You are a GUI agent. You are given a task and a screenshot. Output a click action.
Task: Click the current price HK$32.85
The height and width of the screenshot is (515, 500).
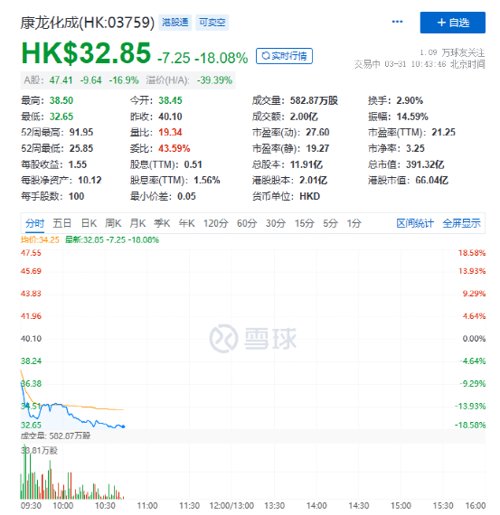[x=86, y=53]
